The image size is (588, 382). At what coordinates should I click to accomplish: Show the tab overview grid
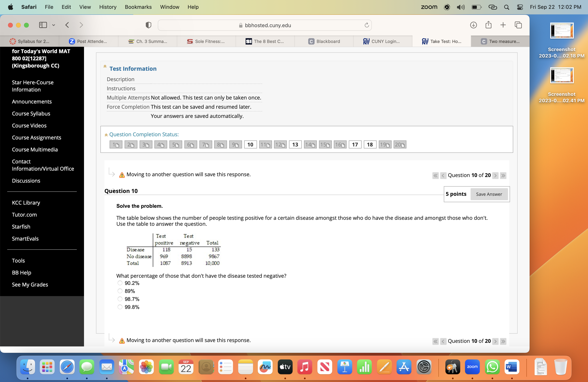coord(518,25)
